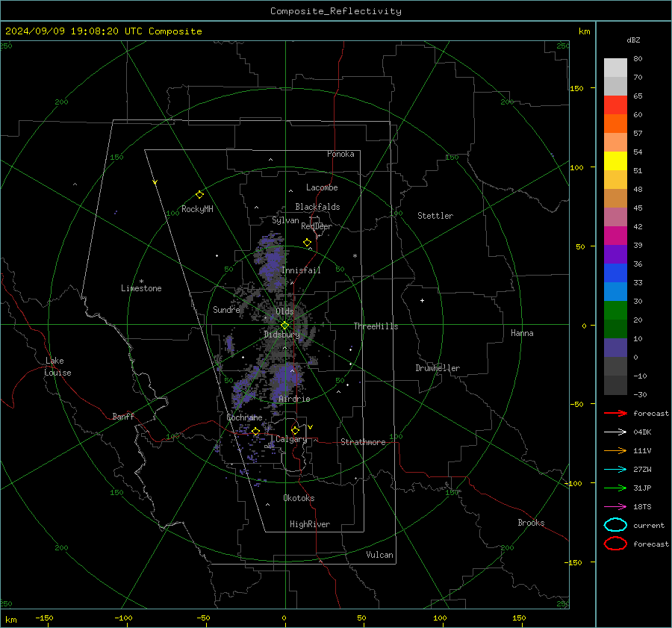This screenshot has width=672, height=628.
Task: Click the green 31JP arrow icon
Action: tap(615, 488)
